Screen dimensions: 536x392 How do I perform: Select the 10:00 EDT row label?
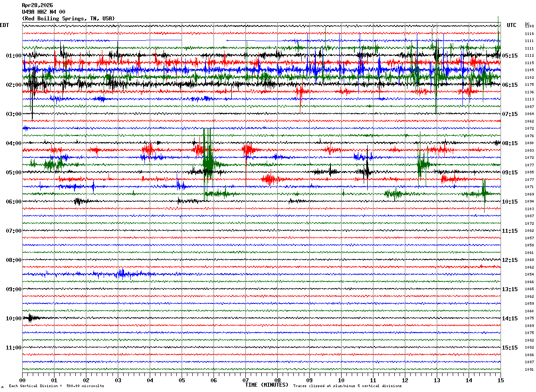click(x=13, y=319)
